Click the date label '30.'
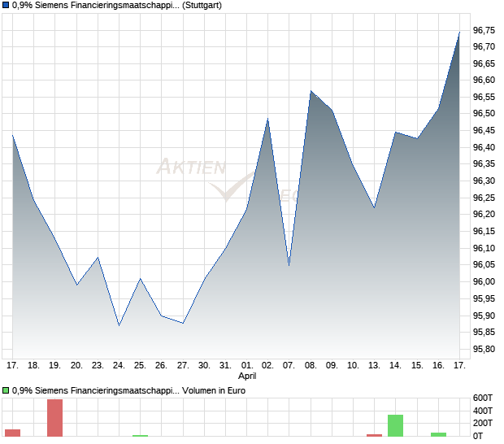The image size is (504, 444). pyautogui.click(x=204, y=366)
